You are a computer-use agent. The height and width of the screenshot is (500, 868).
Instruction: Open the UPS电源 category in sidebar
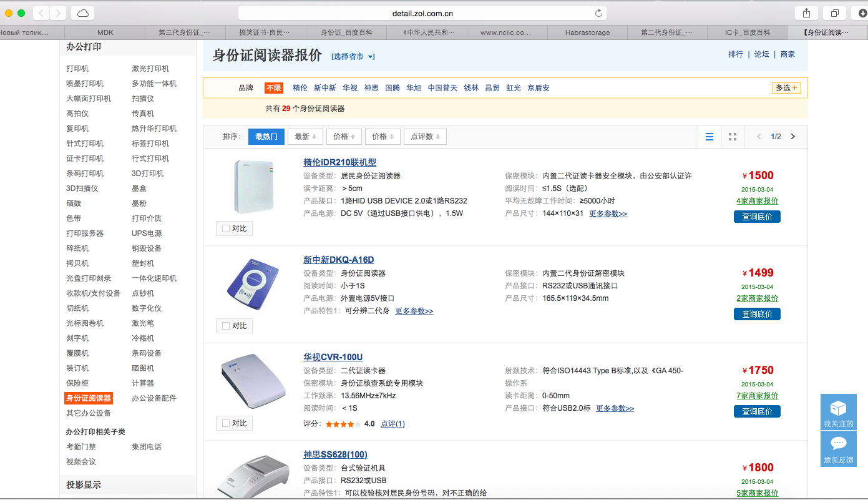tap(147, 233)
